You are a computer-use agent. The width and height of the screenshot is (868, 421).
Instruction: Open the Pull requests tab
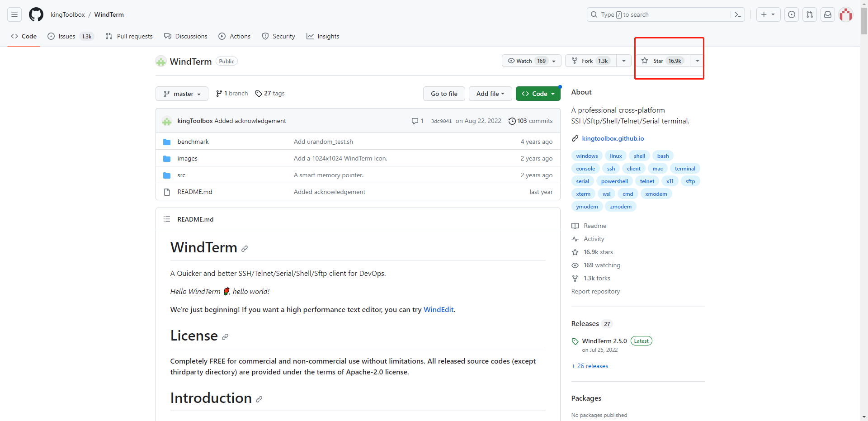(x=129, y=36)
